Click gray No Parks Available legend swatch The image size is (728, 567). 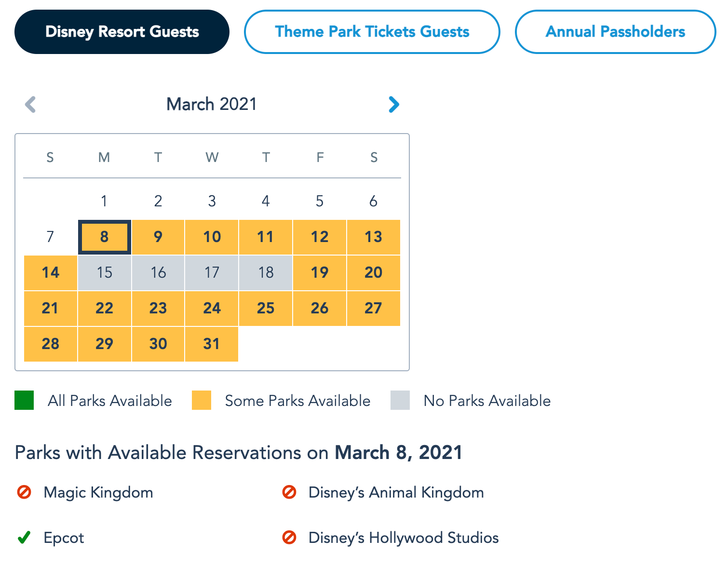(x=400, y=400)
